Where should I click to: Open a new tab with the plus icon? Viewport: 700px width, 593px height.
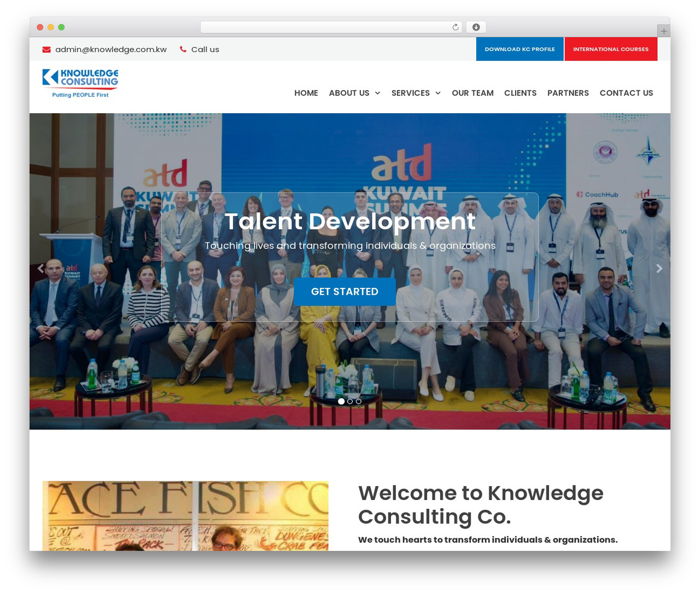pyautogui.click(x=664, y=31)
